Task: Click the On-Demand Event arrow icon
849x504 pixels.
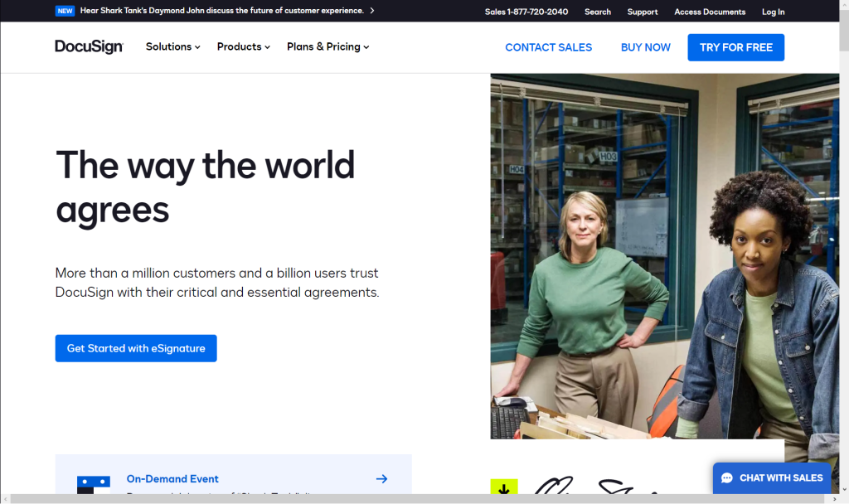Action: click(381, 478)
